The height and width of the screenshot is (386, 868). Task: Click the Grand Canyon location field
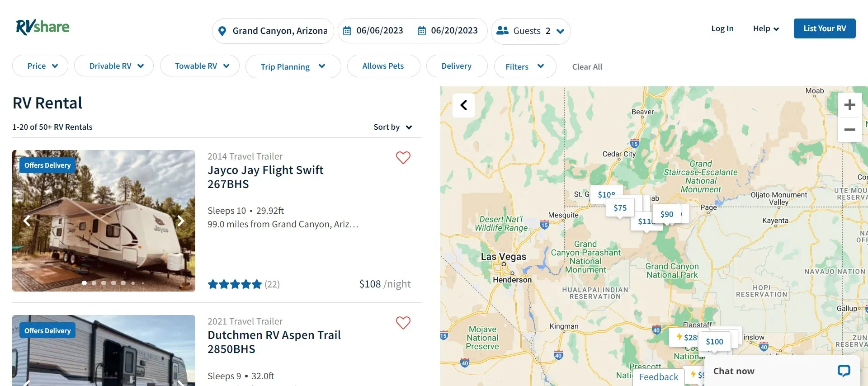[x=273, y=31]
